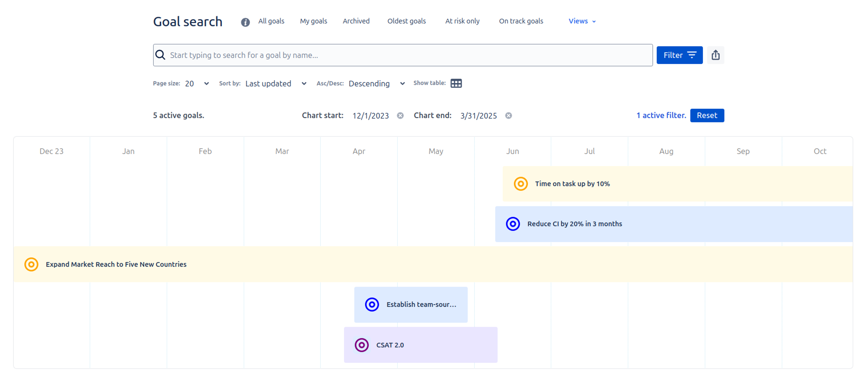The width and height of the screenshot is (868, 385).
Task: Click the Expand Market Reach goal target icon
Action: [x=31, y=264]
